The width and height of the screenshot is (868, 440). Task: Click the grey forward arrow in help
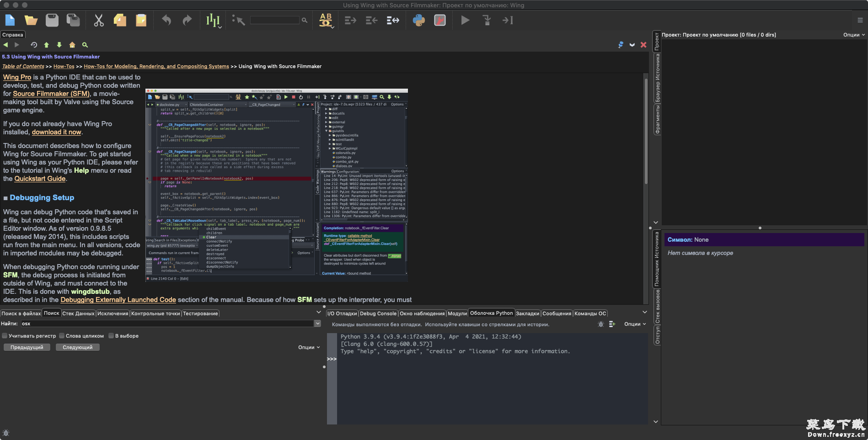pos(17,45)
